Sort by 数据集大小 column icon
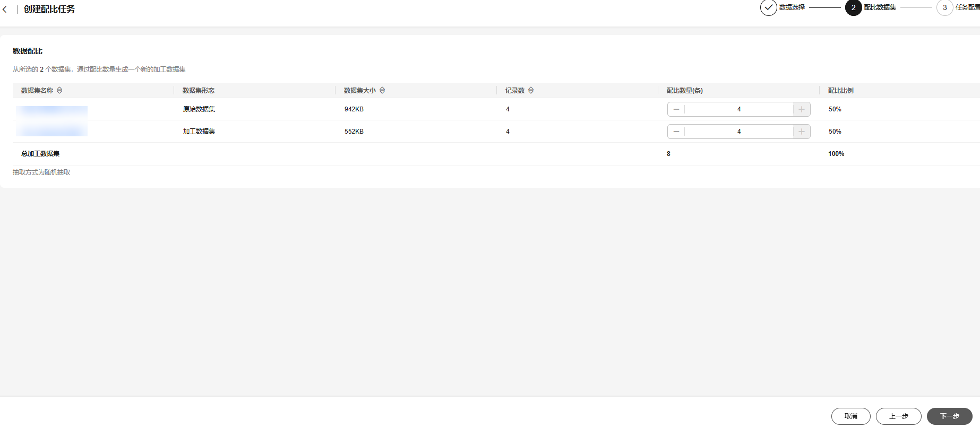The width and height of the screenshot is (980, 428). coord(382,90)
